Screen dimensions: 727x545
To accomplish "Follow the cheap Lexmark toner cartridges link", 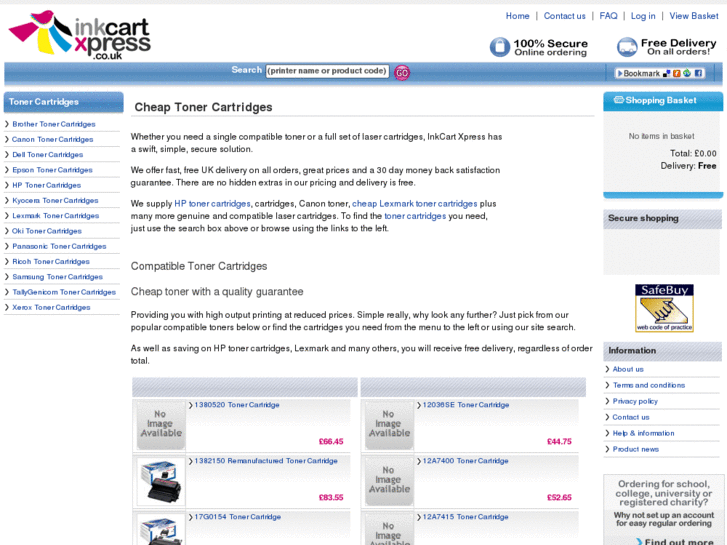I will coord(415,204).
